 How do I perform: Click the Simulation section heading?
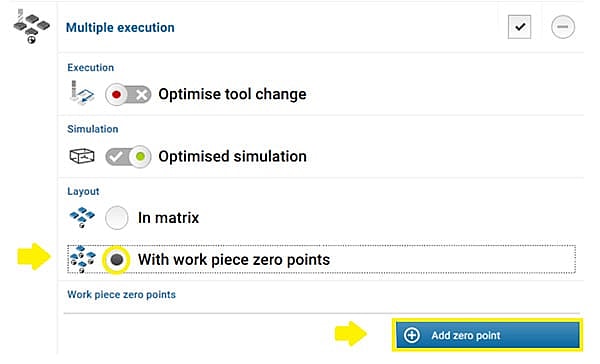pos(93,129)
